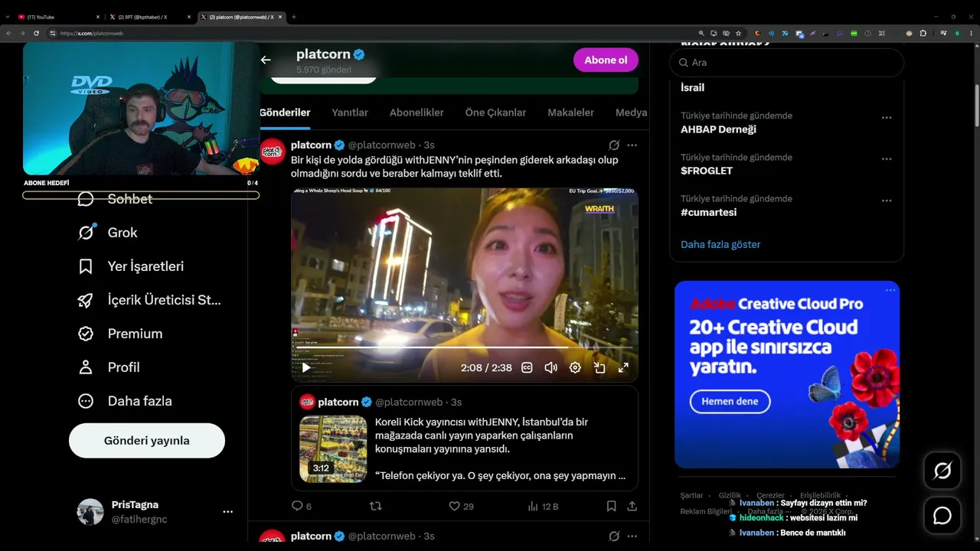Mute the video sound
Screen dimensions: 980x551
[550, 367]
